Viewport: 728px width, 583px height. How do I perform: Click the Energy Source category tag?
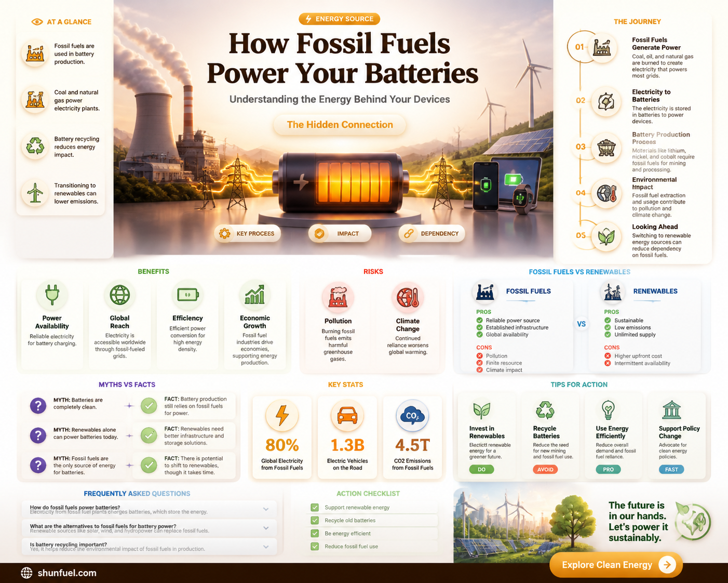pyautogui.click(x=340, y=19)
